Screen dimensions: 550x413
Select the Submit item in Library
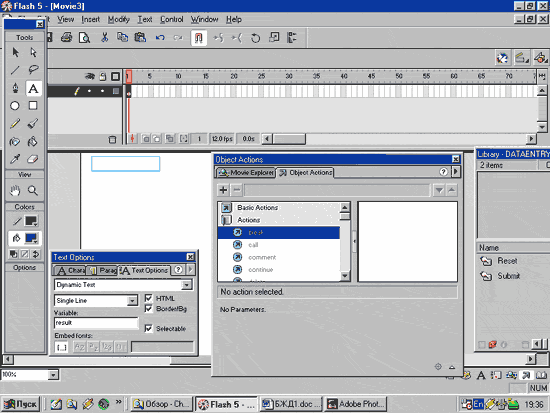[509, 276]
